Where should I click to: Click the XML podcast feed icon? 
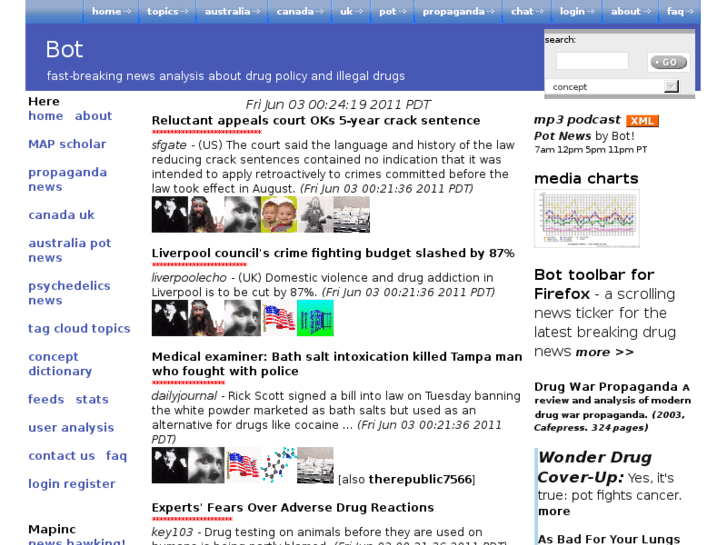(x=642, y=121)
